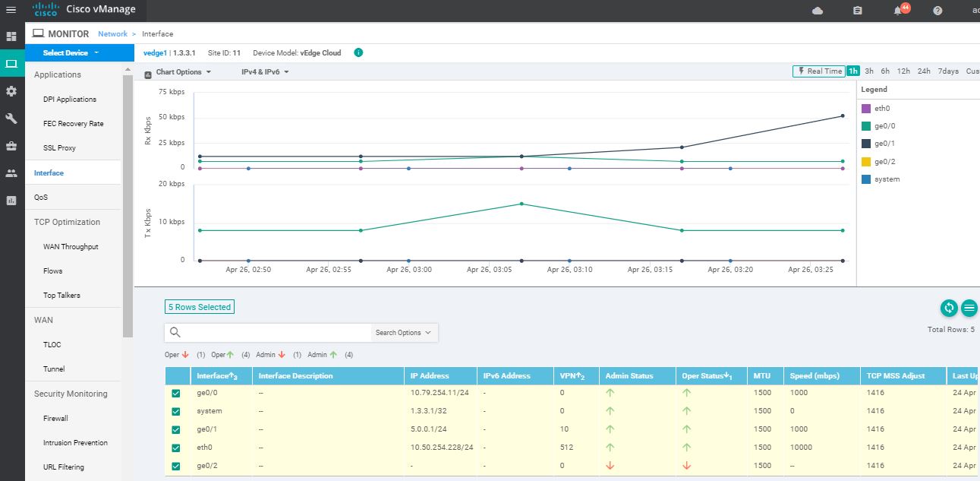
Task: Open the Tools wrench icon in the sidebar
Action: click(11, 119)
